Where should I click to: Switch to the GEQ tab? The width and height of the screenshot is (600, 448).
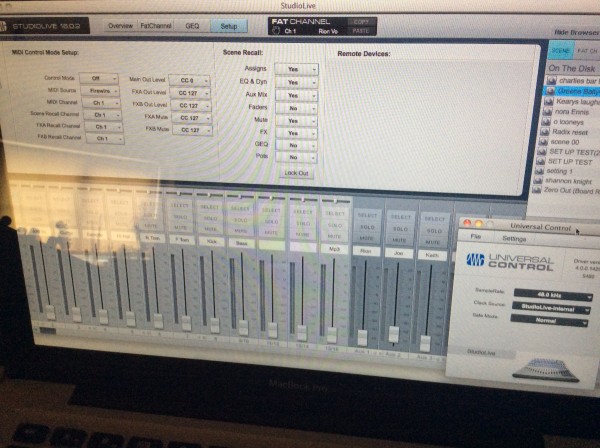point(192,26)
